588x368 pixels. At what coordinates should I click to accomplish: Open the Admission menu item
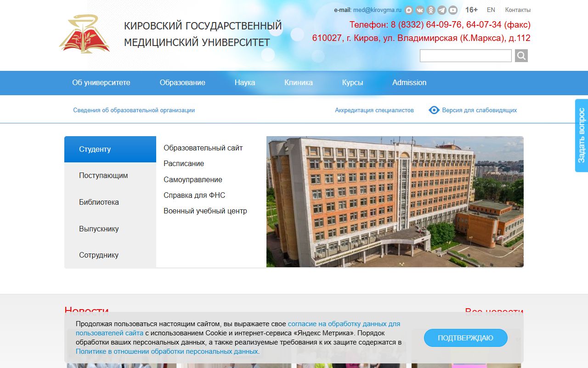[x=409, y=83]
